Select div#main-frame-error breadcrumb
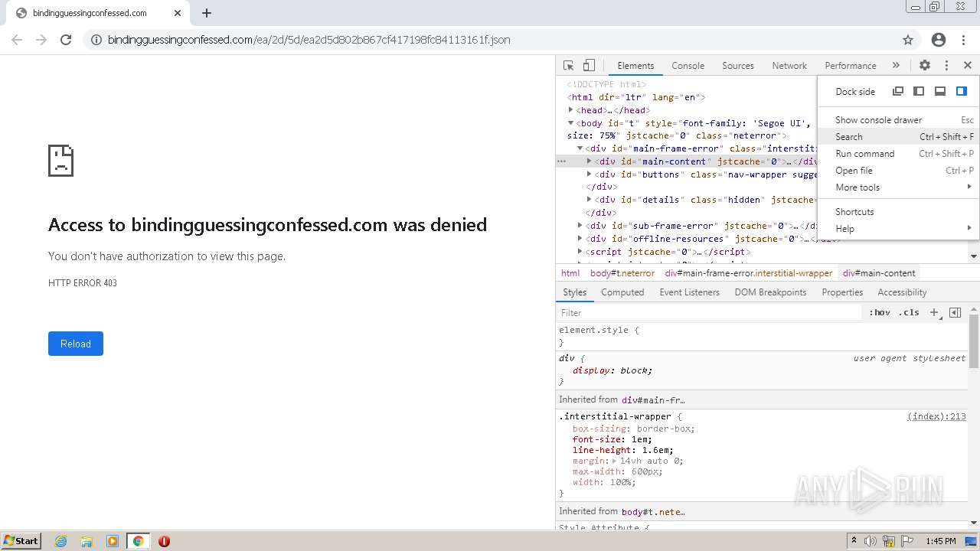 click(x=748, y=273)
